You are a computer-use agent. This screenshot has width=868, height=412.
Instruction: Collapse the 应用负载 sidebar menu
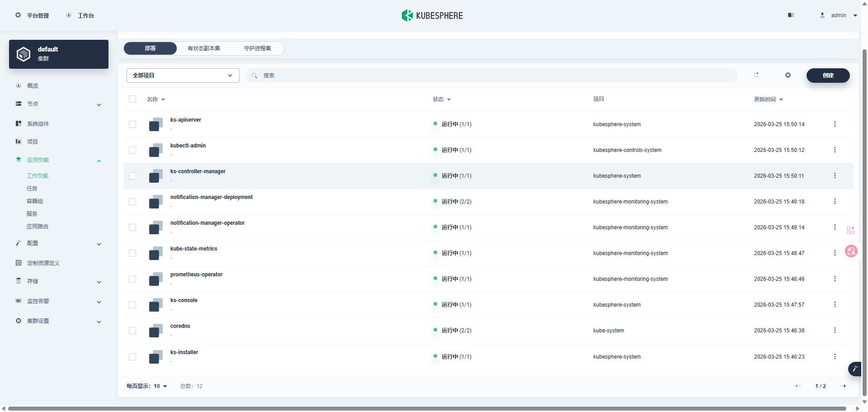pyautogui.click(x=99, y=161)
